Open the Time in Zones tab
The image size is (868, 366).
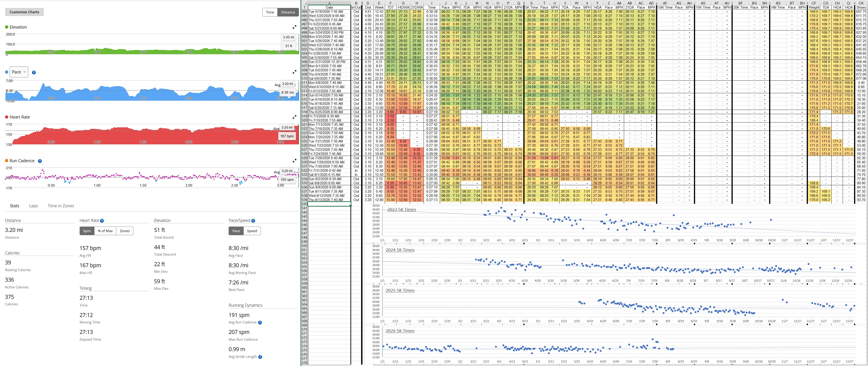(61, 206)
